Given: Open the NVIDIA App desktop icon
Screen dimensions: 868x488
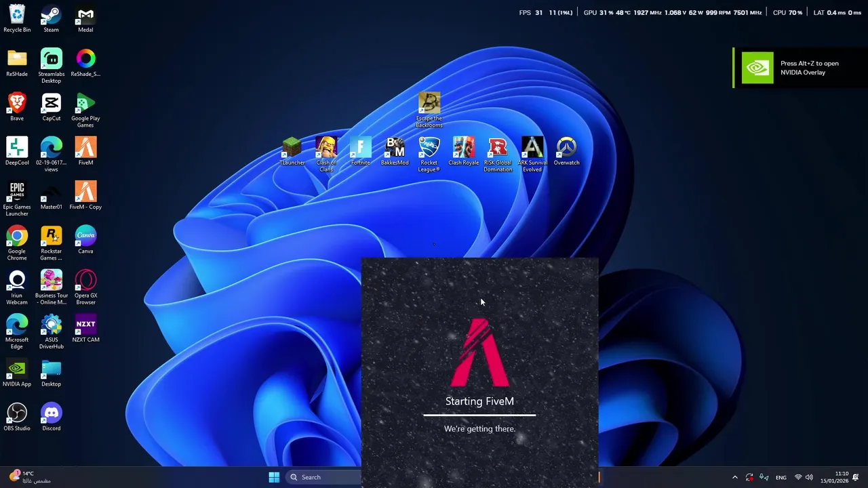Looking at the screenshot, I should coord(17,372).
